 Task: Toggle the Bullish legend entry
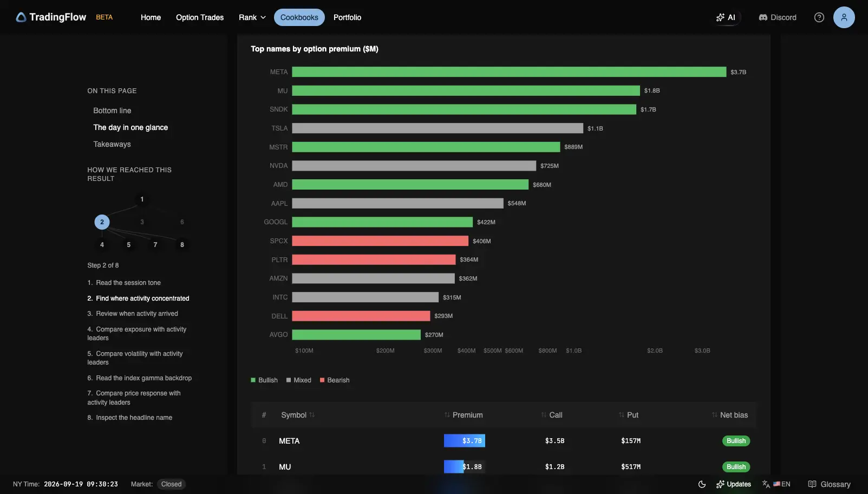[x=264, y=380]
